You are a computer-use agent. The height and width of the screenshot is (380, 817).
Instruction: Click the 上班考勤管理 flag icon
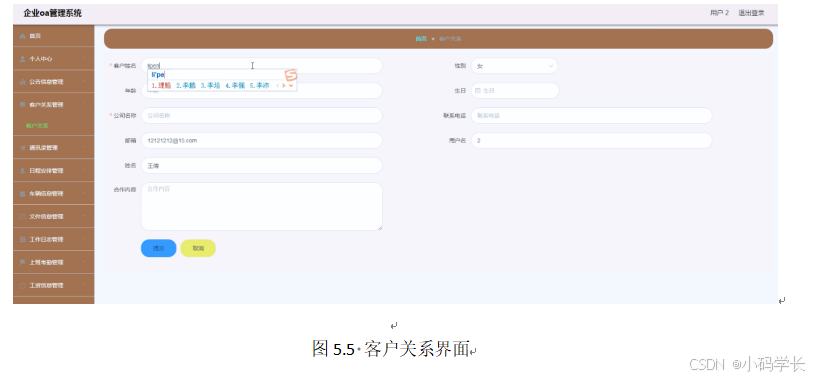pyautogui.click(x=22, y=262)
